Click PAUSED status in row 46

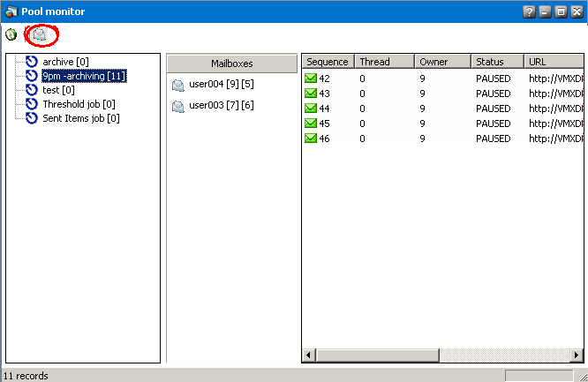(494, 139)
